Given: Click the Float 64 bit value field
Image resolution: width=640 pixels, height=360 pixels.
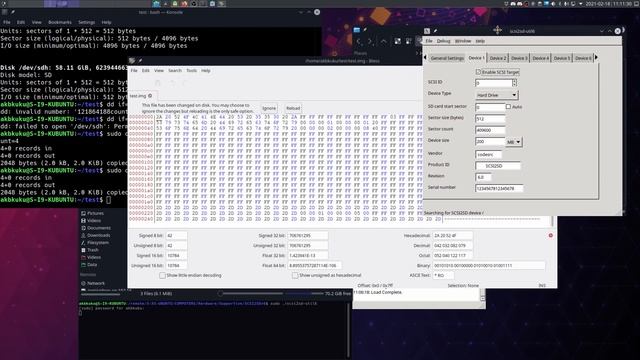Looking at the screenshot, I should point(315,265).
